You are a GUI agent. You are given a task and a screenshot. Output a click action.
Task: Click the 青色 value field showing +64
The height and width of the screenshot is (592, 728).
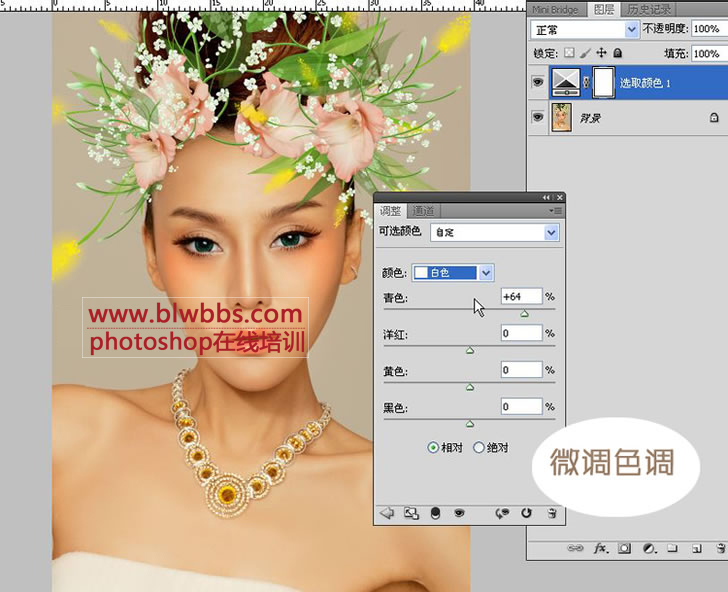(521, 296)
